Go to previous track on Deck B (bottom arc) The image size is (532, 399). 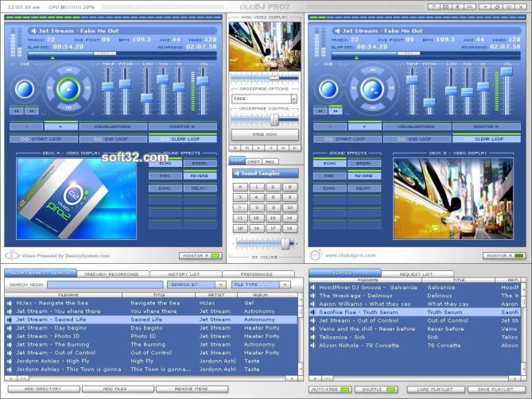(372, 107)
